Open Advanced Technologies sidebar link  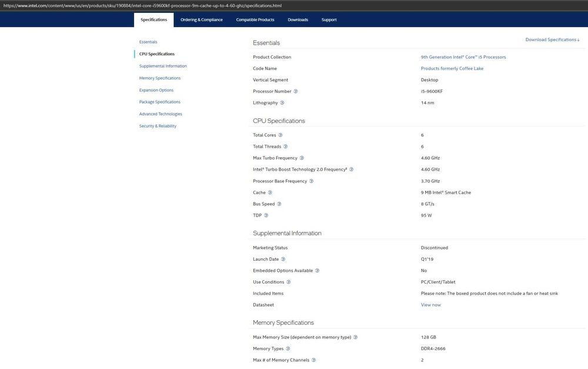(161, 114)
